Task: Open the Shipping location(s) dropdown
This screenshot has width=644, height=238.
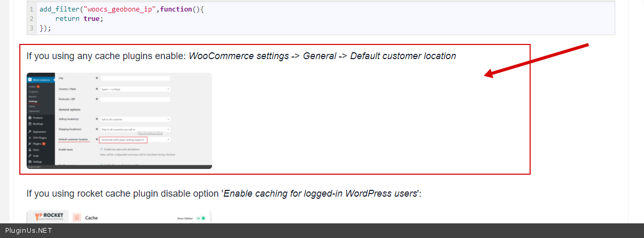Action: coord(135,129)
